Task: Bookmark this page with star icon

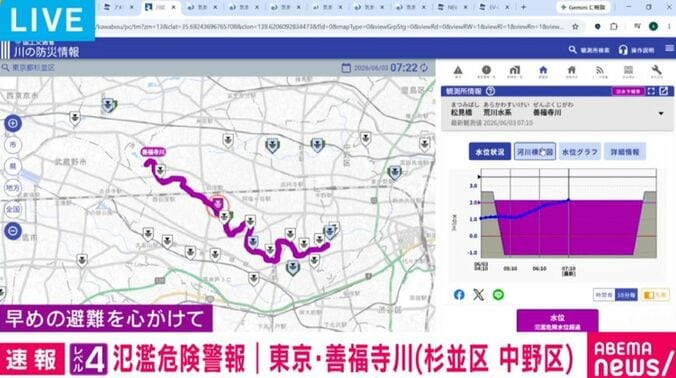Action: pyautogui.click(x=575, y=27)
